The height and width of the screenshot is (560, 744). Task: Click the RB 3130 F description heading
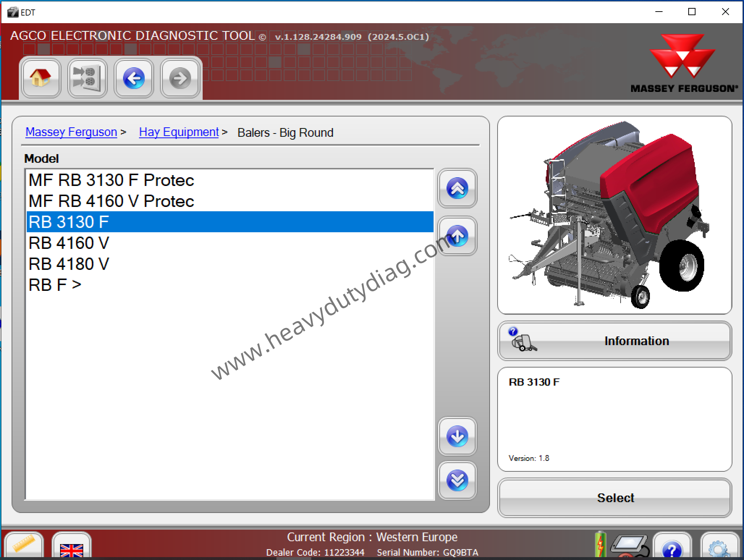point(534,382)
